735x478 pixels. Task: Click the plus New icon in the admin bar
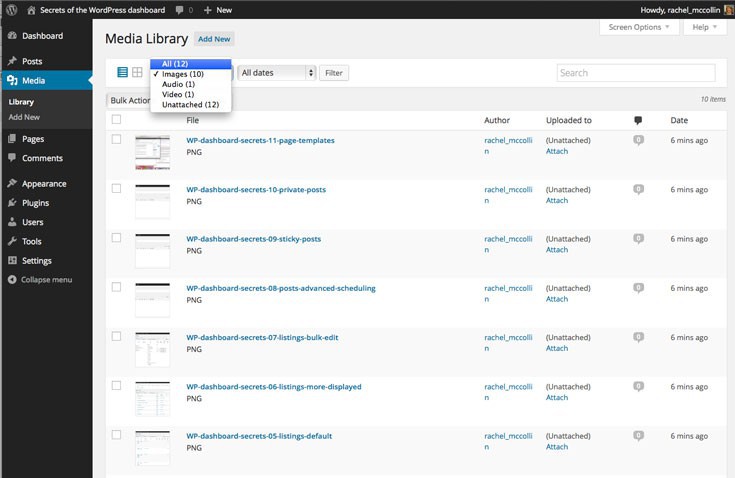pos(208,10)
